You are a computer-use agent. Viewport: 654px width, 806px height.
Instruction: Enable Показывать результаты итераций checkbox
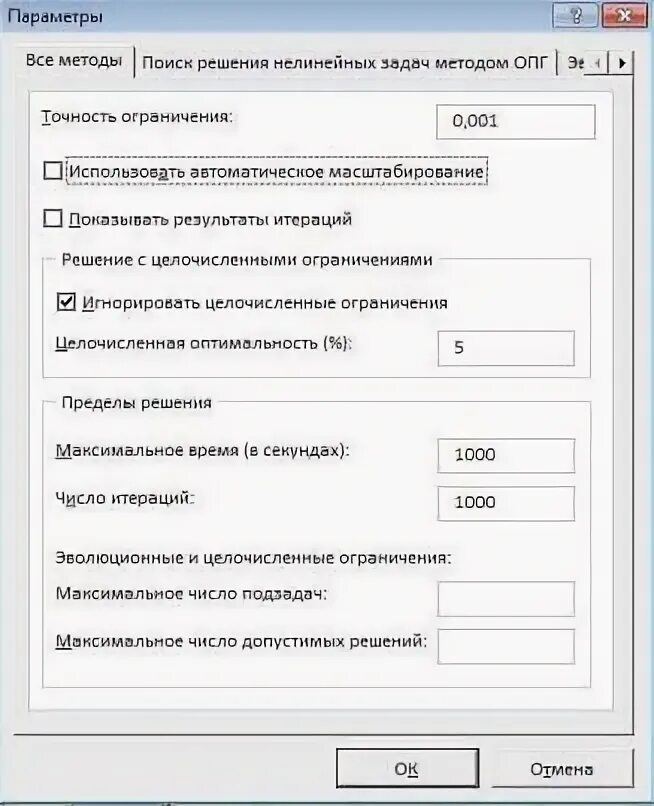[x=53, y=218]
